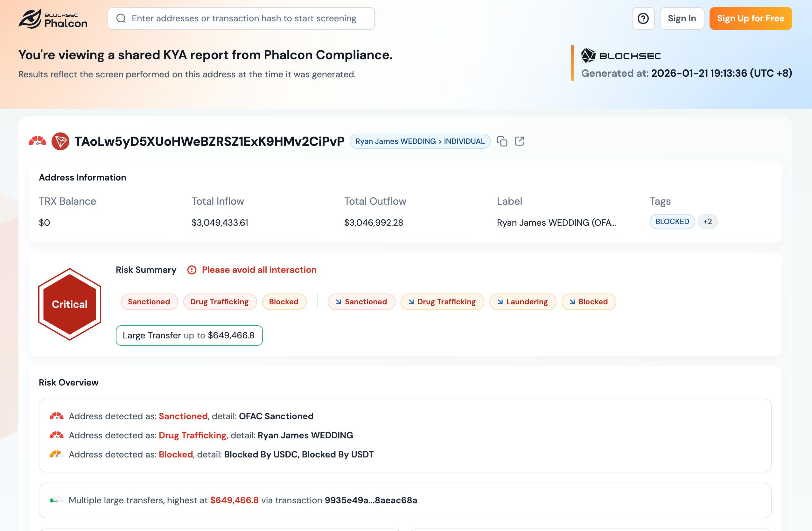Click the truncated label Ryan James WEDDING (OFA...
The height and width of the screenshot is (531, 812).
point(556,223)
